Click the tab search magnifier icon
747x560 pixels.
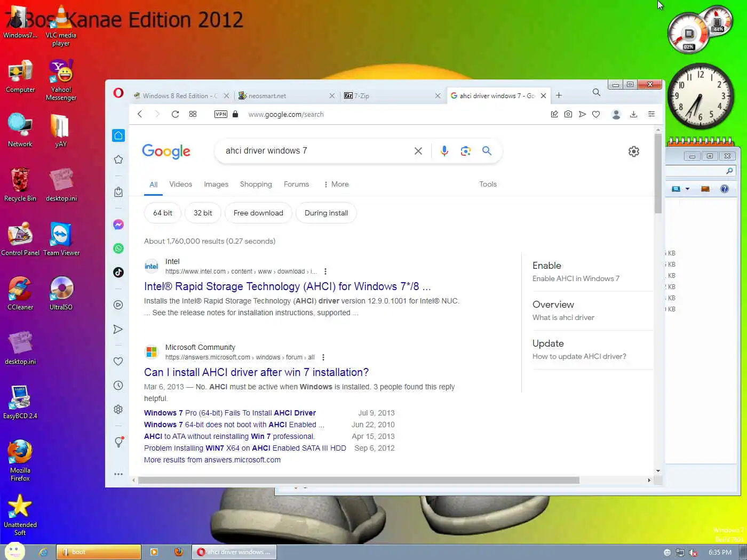[x=597, y=92]
